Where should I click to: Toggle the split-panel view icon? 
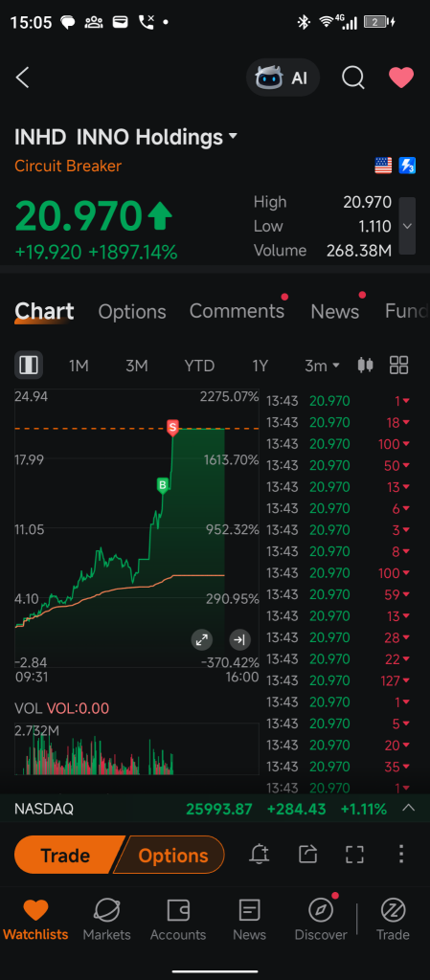(29, 365)
